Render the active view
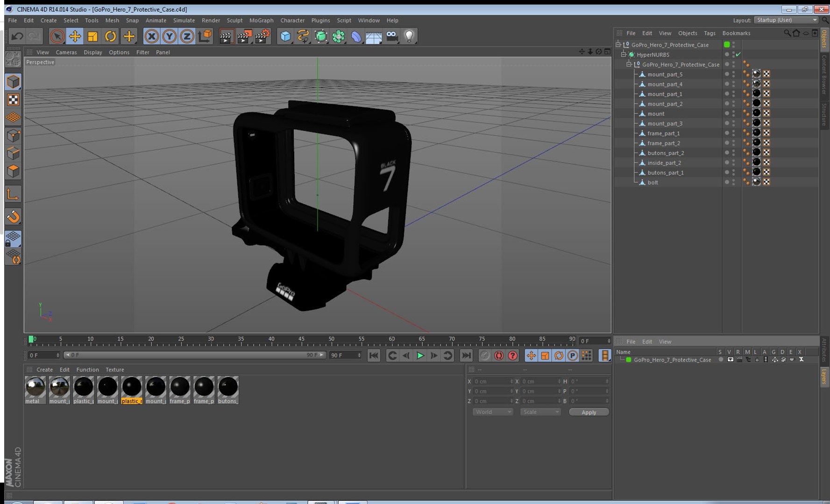 click(x=227, y=36)
